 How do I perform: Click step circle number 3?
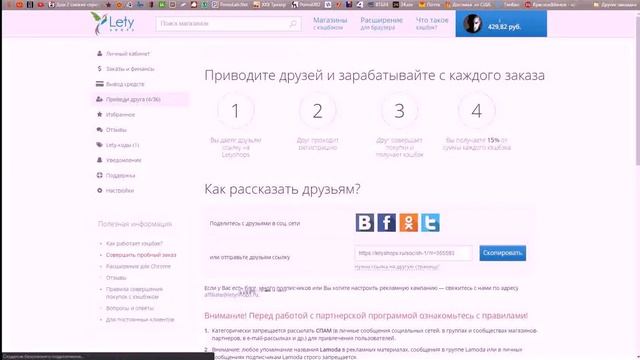pos(400,111)
